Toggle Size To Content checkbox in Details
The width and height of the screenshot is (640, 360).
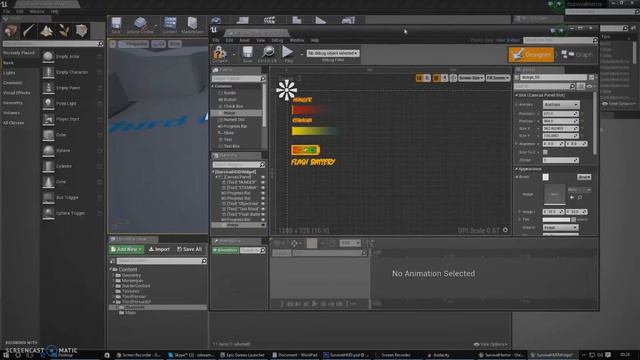pyautogui.click(x=545, y=152)
